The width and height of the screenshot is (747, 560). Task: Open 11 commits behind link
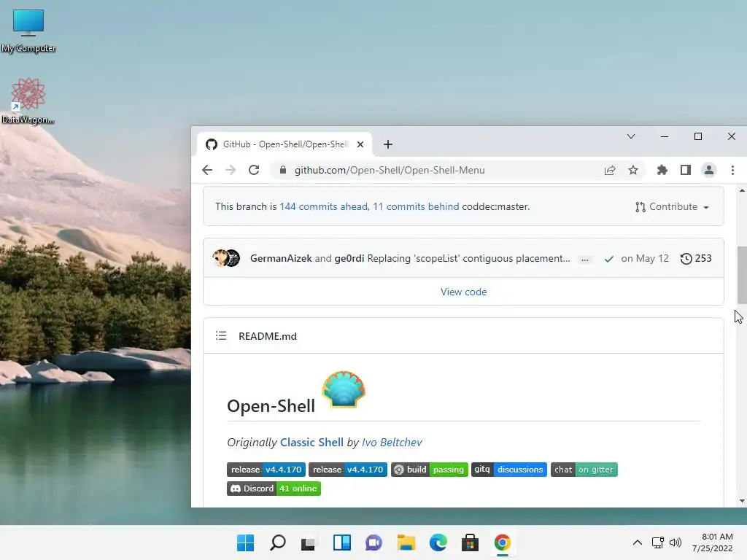coord(416,206)
